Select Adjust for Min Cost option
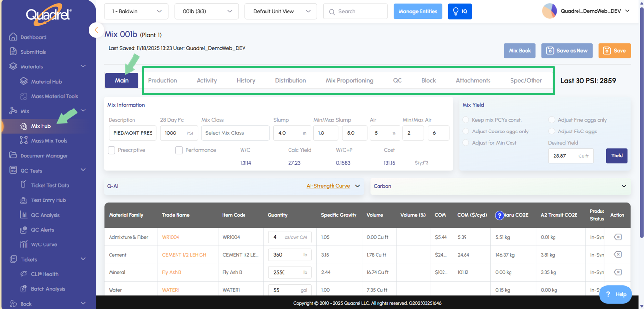Viewport: 644px width, 309px height. tap(466, 143)
